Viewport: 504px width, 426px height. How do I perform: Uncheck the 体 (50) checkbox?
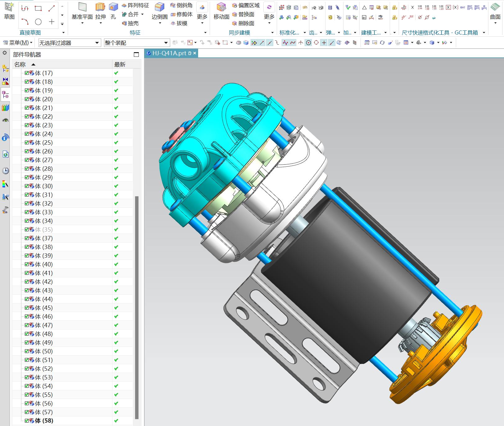tap(27, 351)
